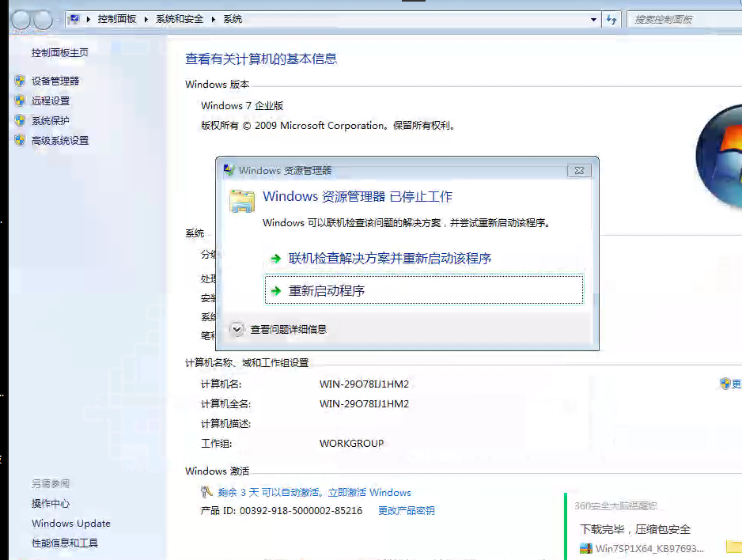Click the WORKGROUP value in the 工作组 row
Screen dimensions: 742x560
click(351, 444)
